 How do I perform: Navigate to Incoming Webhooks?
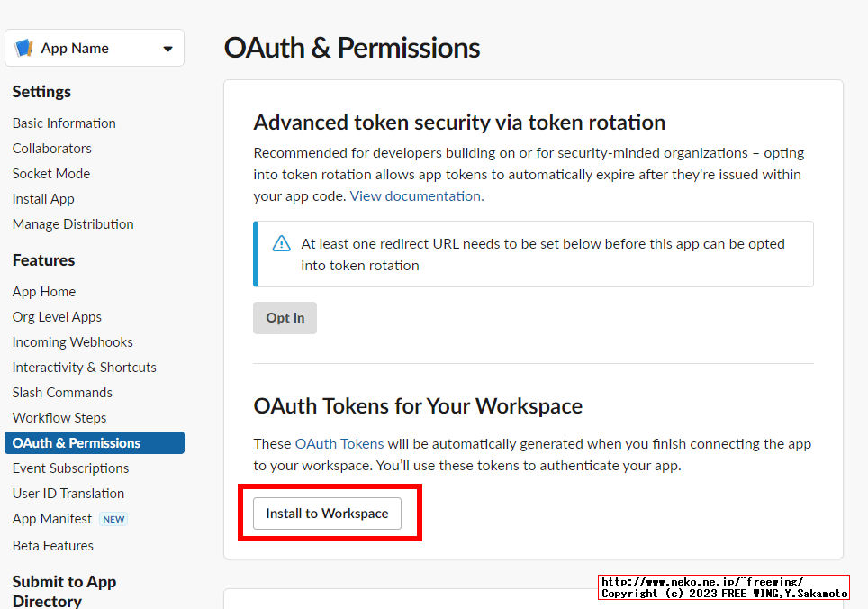pyautogui.click(x=72, y=341)
